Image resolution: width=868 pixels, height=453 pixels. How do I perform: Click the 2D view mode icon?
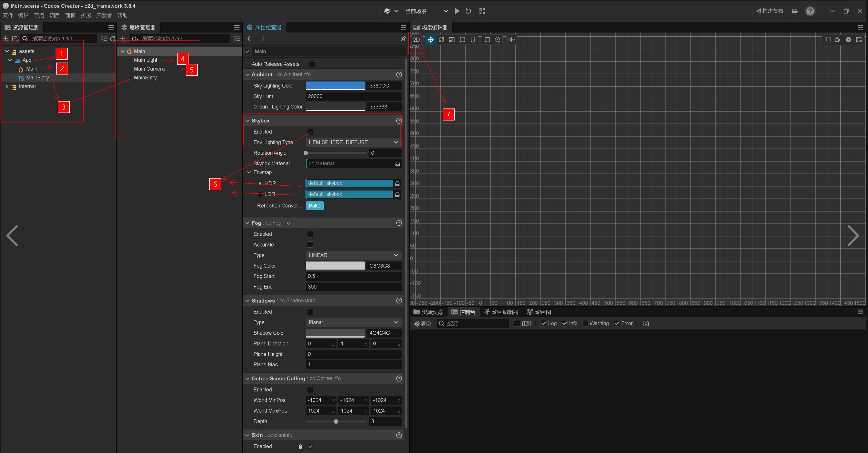click(417, 40)
